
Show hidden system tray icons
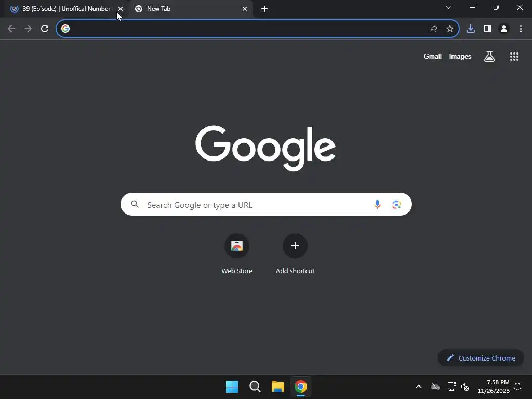pos(419,387)
